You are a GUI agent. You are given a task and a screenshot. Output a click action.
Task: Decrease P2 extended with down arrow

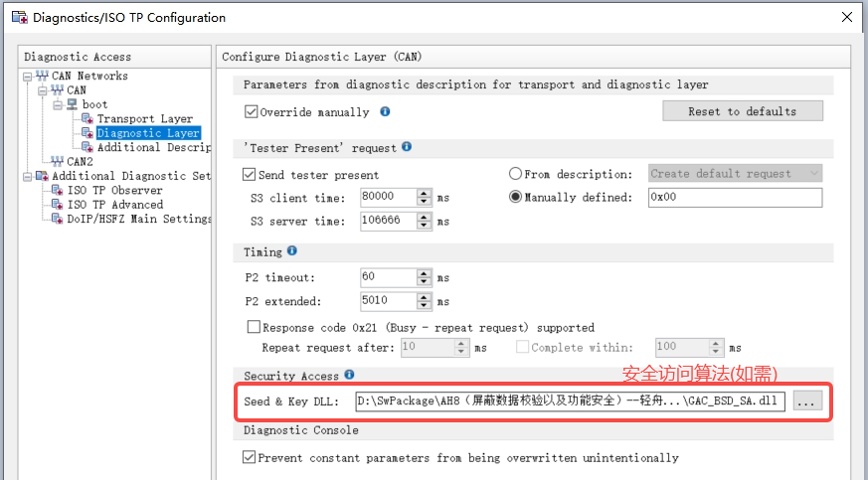point(424,306)
